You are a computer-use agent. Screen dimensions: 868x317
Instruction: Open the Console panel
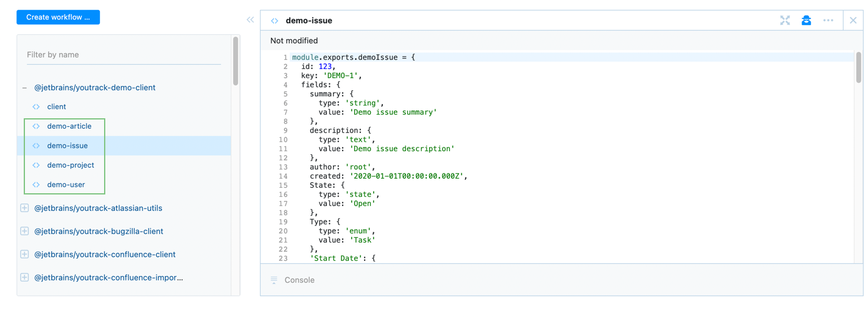(x=299, y=280)
